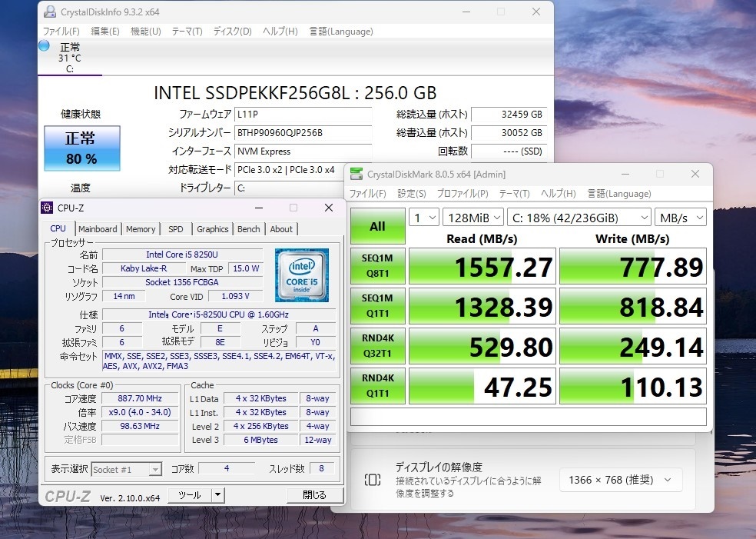Click the CrystalDiskMark title bar app icon
756x539 pixels.
(356, 175)
